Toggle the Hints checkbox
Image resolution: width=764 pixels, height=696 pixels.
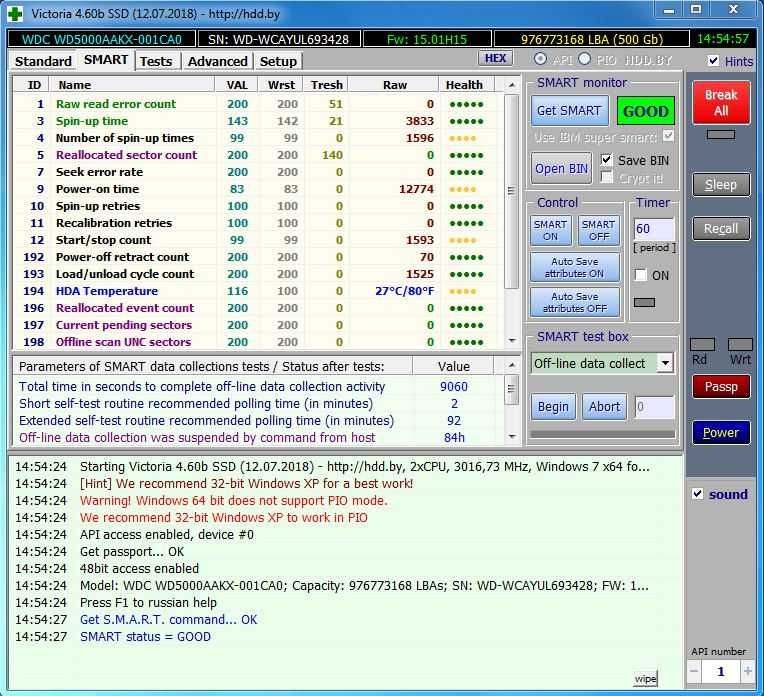713,60
